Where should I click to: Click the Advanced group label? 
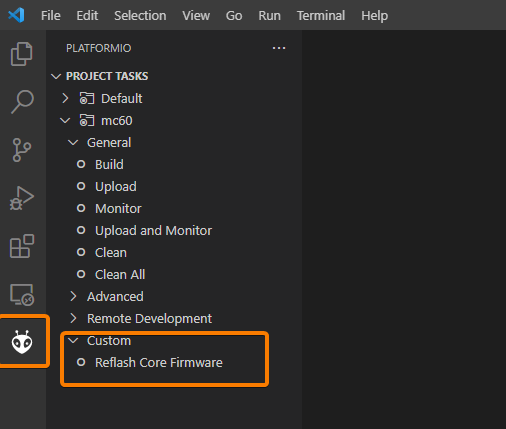pos(115,297)
